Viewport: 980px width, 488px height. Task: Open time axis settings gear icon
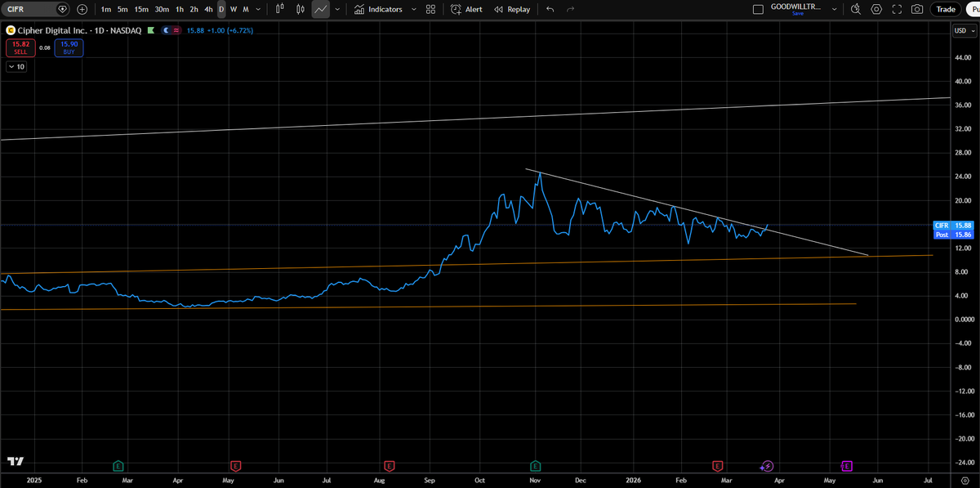pyautogui.click(x=964, y=482)
